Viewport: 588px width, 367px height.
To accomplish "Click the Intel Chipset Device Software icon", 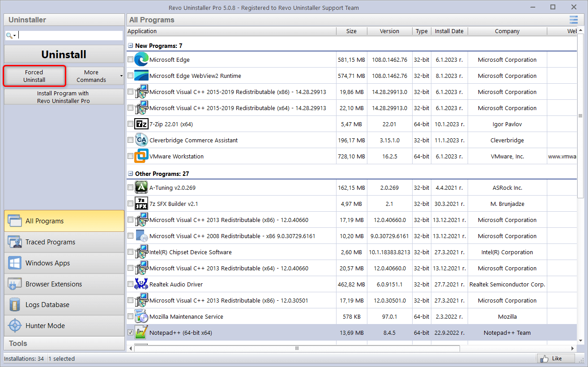I will point(141,252).
